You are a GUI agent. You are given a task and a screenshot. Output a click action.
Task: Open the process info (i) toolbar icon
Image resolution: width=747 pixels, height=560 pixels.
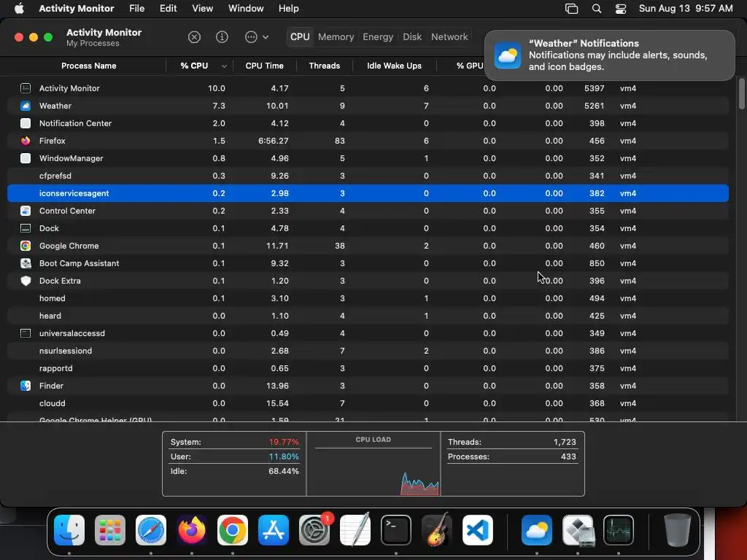tap(222, 37)
